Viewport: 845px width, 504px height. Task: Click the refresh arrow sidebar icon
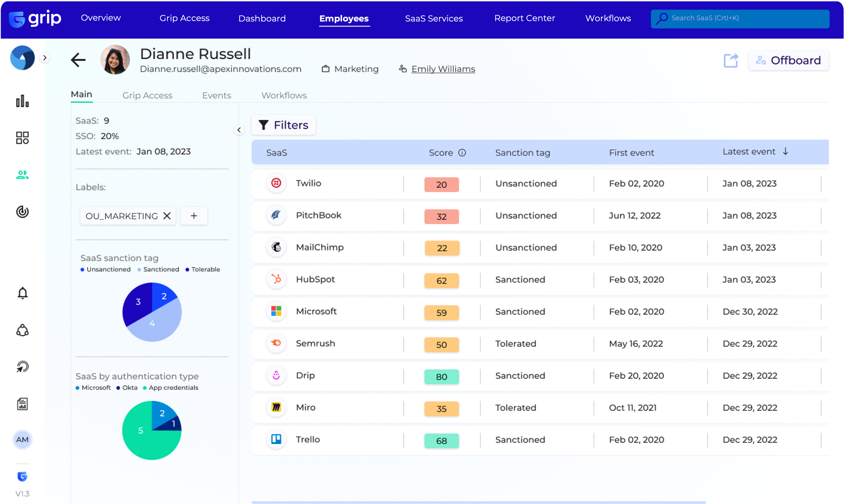(x=22, y=367)
